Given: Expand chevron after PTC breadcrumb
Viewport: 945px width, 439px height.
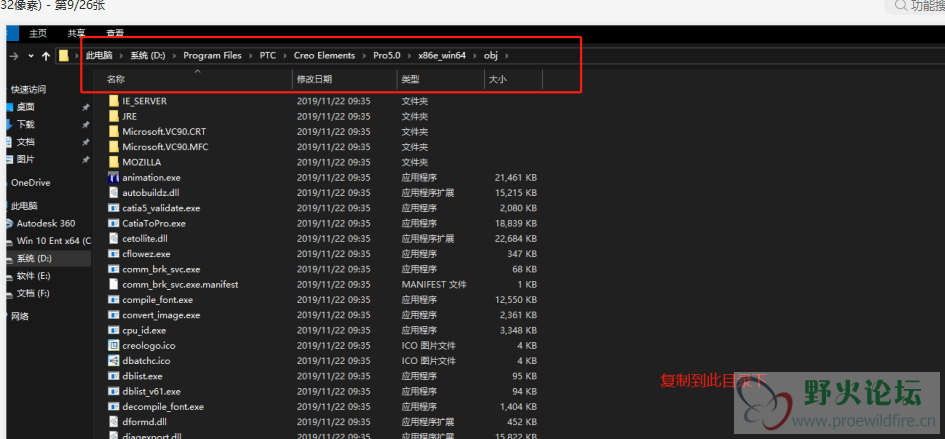Looking at the screenshot, I should point(285,55).
